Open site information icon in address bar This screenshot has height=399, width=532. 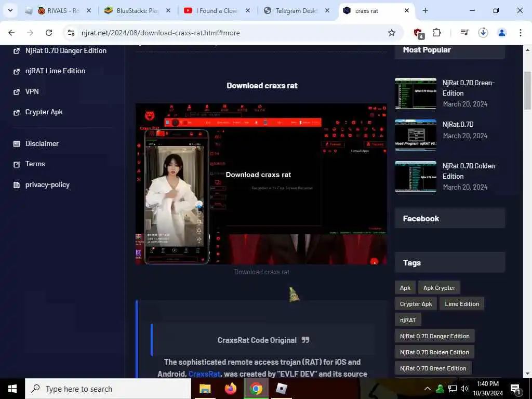click(x=71, y=33)
